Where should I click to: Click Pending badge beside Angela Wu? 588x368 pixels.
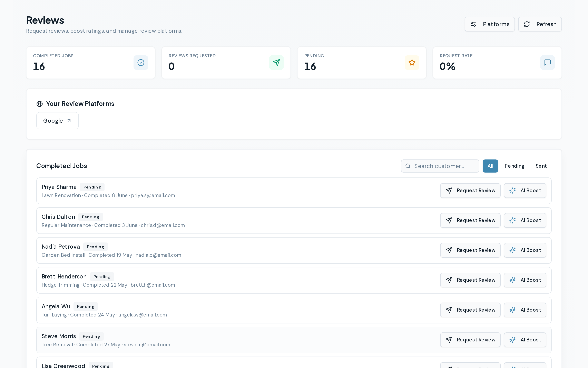coord(86,306)
